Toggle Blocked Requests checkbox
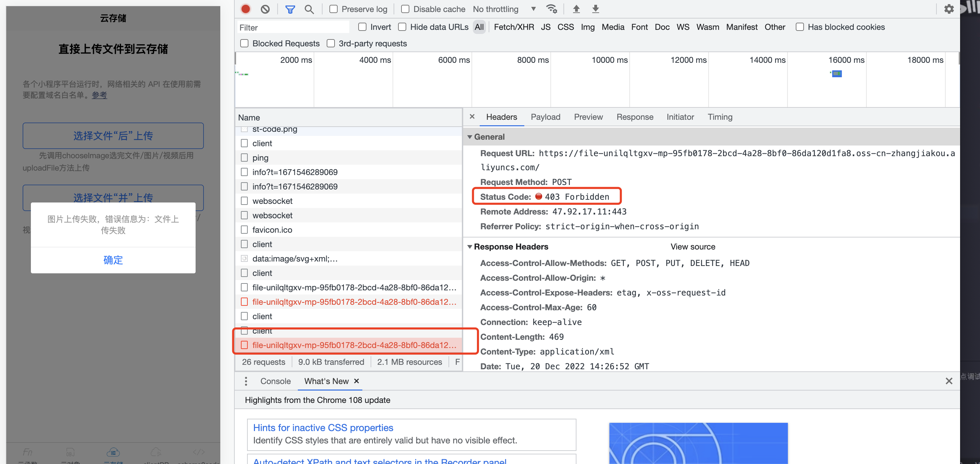980x464 pixels. (244, 43)
